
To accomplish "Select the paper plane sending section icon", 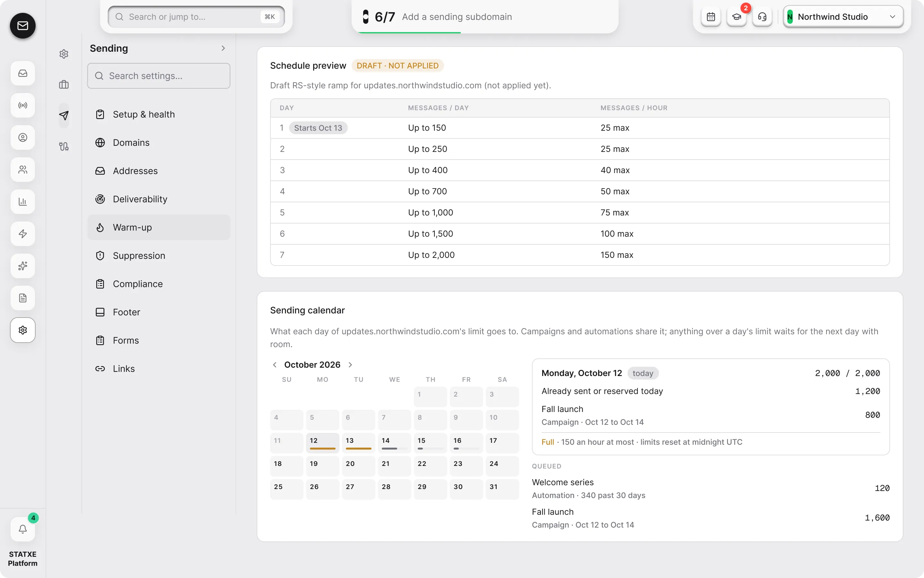I will click(x=64, y=116).
